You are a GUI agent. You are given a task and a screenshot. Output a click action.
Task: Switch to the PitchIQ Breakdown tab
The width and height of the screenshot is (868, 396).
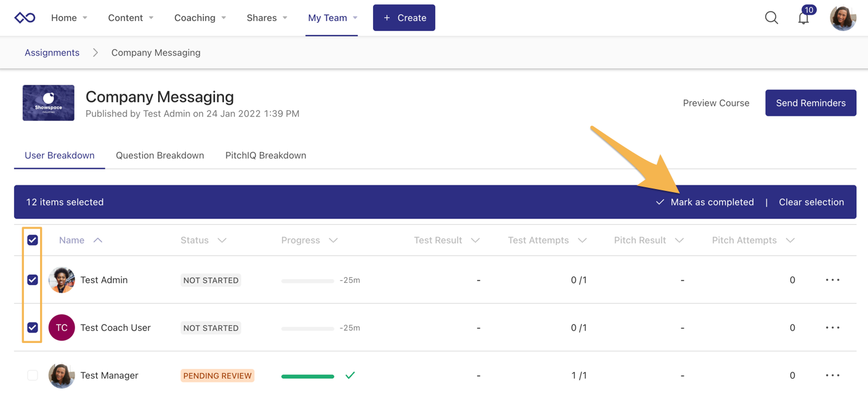tap(266, 155)
